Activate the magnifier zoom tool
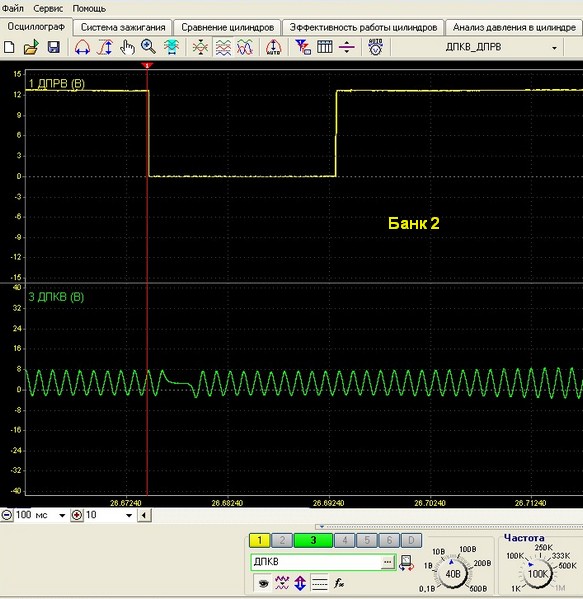This screenshot has width=583, height=599. pyautogui.click(x=149, y=47)
